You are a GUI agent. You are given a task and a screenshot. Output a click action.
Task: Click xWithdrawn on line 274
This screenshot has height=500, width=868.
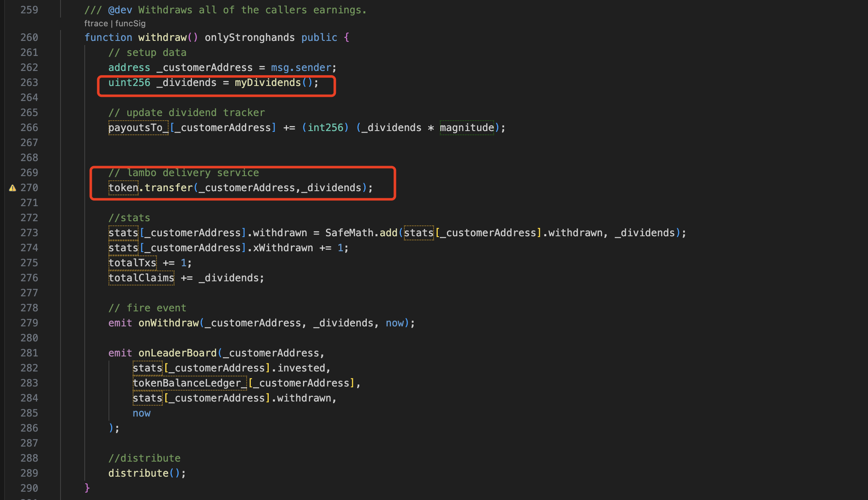(283, 248)
